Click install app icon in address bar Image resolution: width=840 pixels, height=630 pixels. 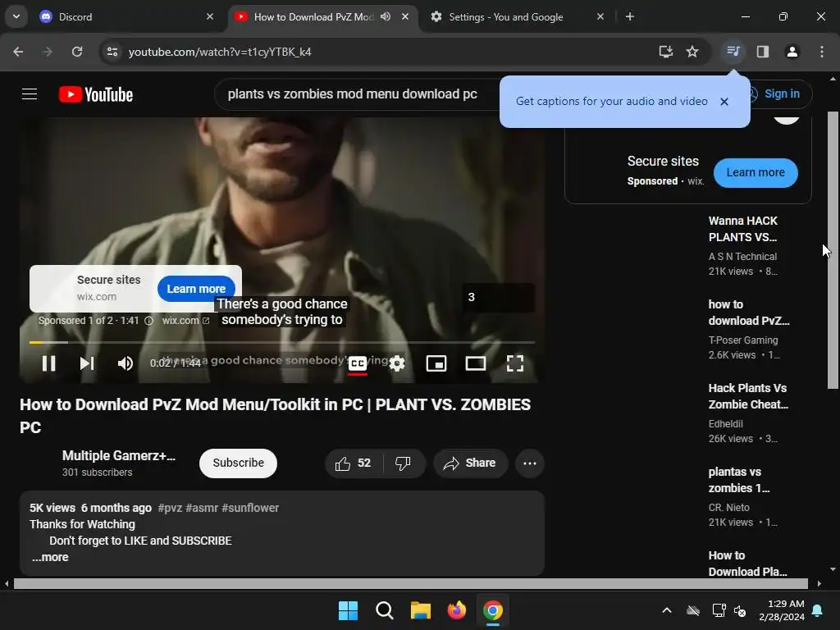pos(665,52)
